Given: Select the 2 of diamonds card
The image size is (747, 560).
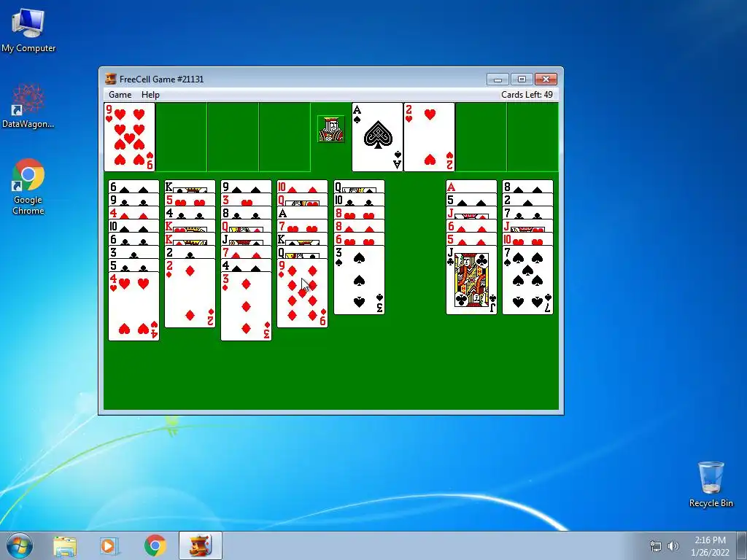Looking at the screenshot, I should [190, 293].
